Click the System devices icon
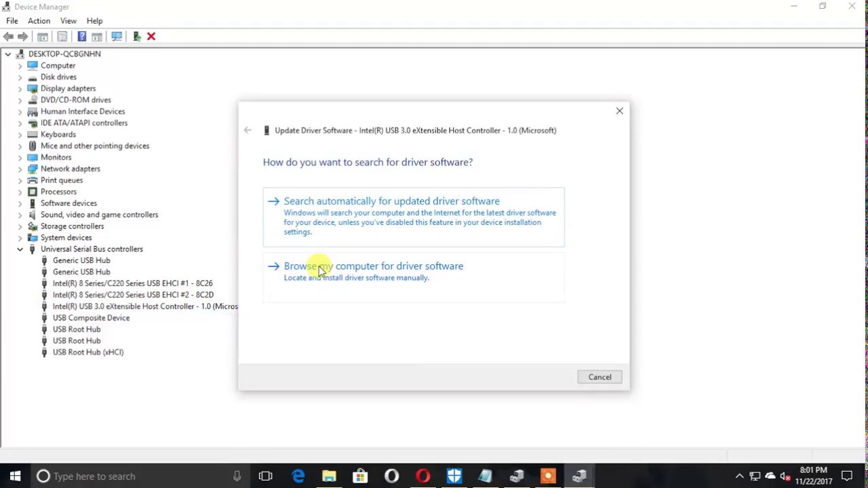868x488 pixels. (x=33, y=238)
